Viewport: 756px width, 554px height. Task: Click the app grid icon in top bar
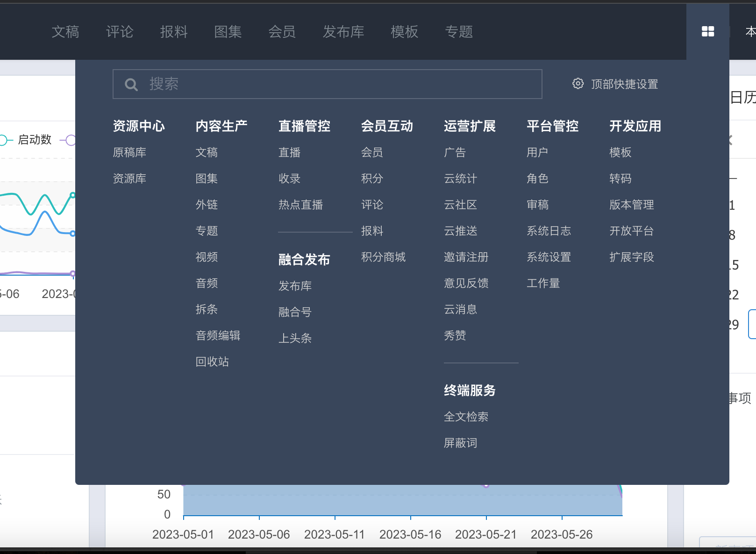pyautogui.click(x=708, y=31)
